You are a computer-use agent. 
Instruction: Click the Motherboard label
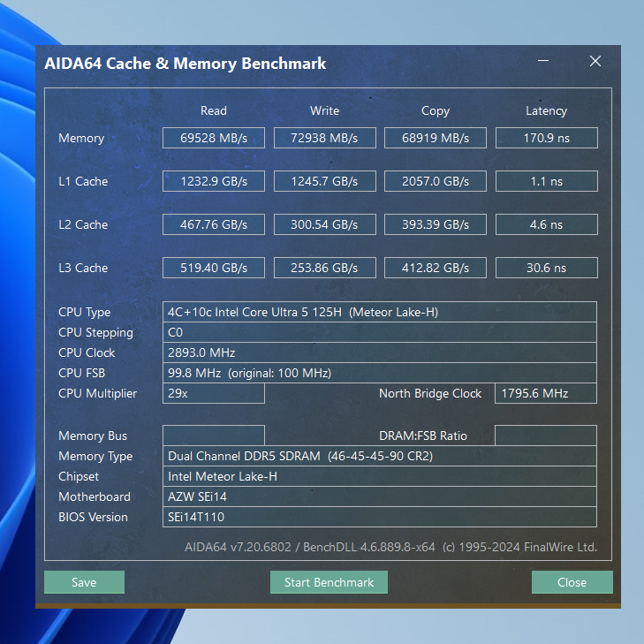pyautogui.click(x=95, y=496)
